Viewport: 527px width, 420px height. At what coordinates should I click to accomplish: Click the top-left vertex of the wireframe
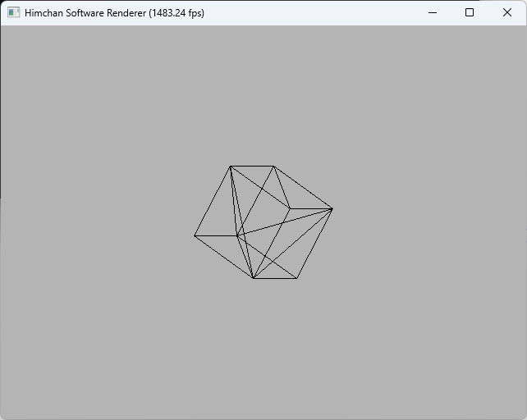231,167
